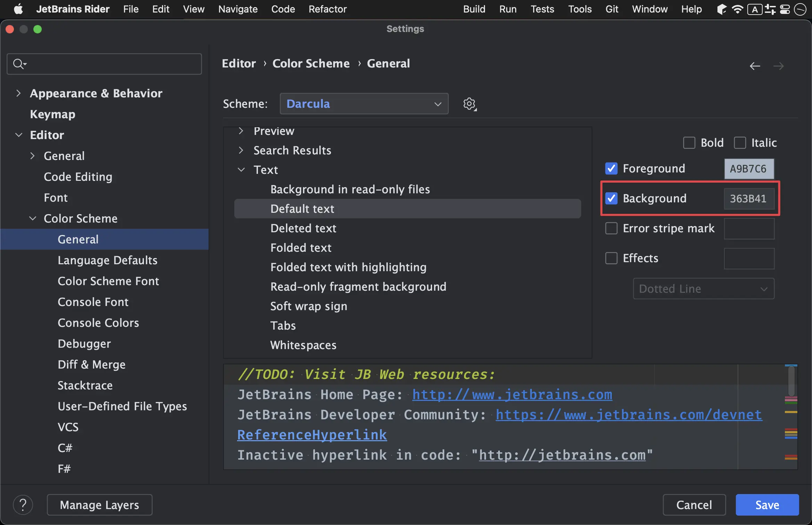Click the forward navigation arrow
Viewport: 812px width, 525px height.
coord(779,66)
